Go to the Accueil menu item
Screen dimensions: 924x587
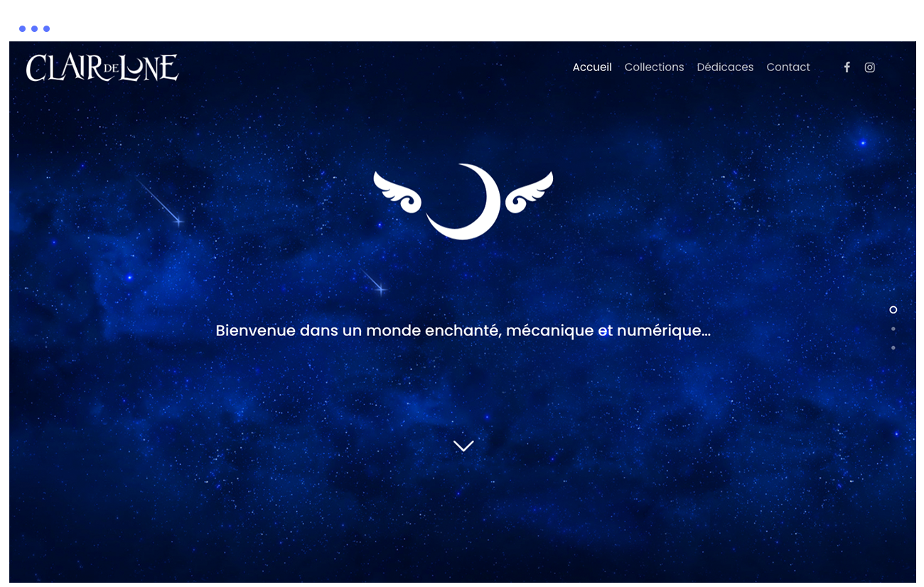[x=592, y=68]
